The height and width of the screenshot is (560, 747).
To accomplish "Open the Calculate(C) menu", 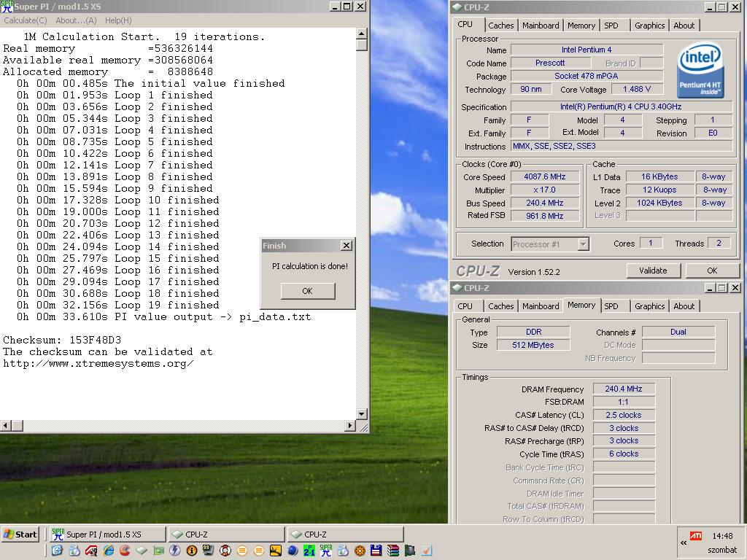I will pos(26,20).
